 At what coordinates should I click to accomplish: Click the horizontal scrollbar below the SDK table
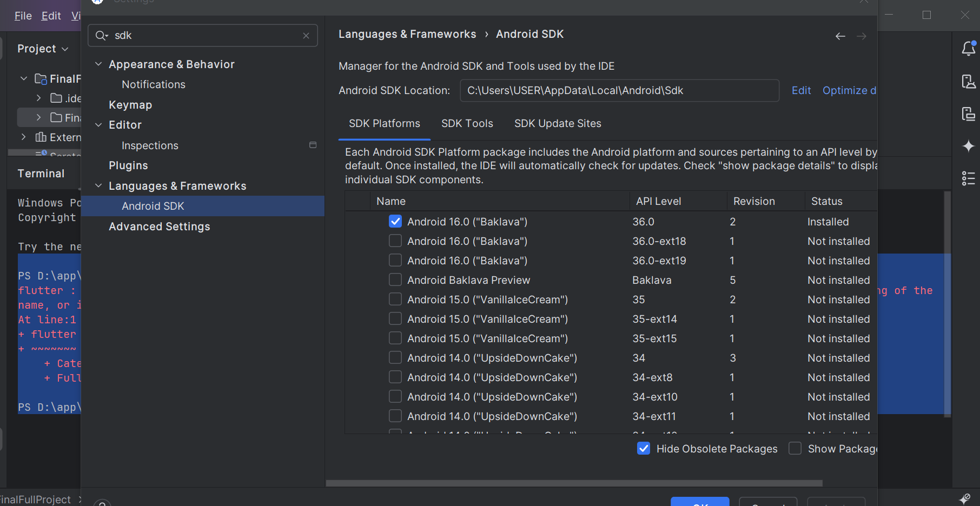573,483
